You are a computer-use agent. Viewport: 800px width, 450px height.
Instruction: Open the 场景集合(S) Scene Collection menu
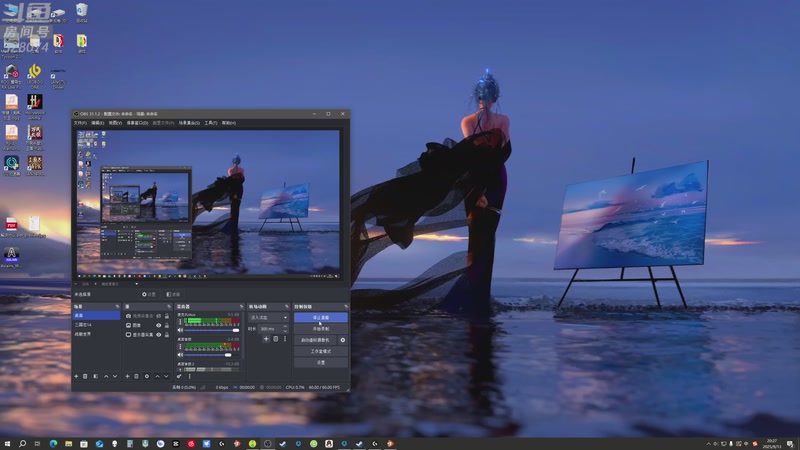[x=189, y=123]
